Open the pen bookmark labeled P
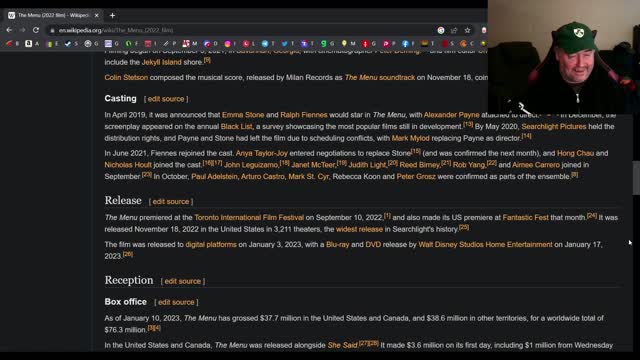Image resolution: width=640 pixels, height=360 pixels. point(169,43)
